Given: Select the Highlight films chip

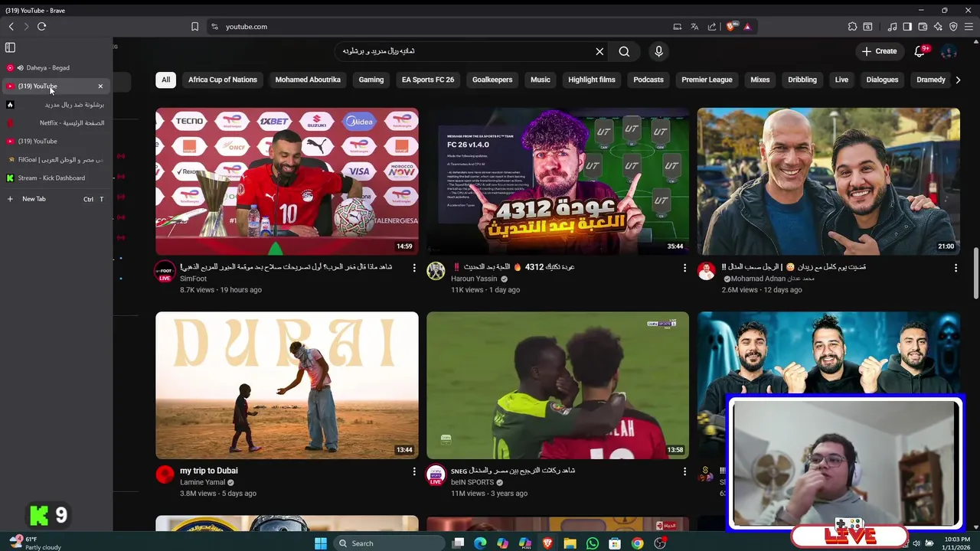Looking at the screenshot, I should (592, 80).
